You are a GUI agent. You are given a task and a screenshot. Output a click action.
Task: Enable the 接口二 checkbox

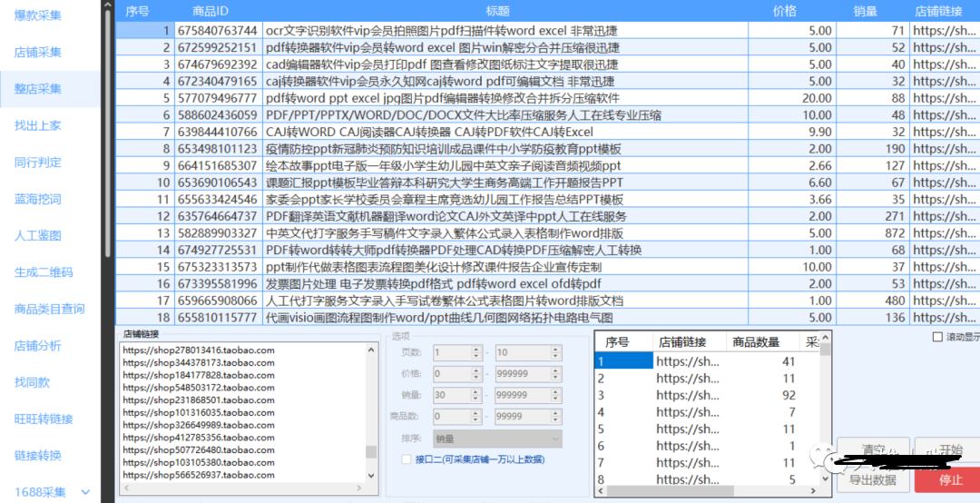coord(407,459)
